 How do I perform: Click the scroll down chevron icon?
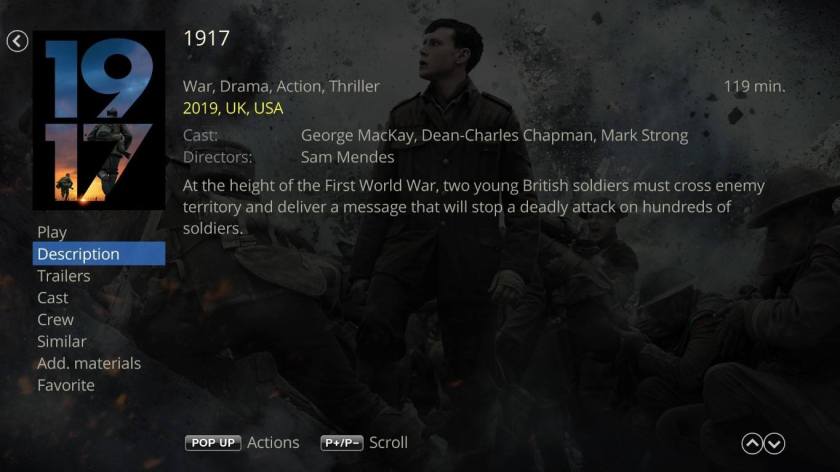click(775, 444)
